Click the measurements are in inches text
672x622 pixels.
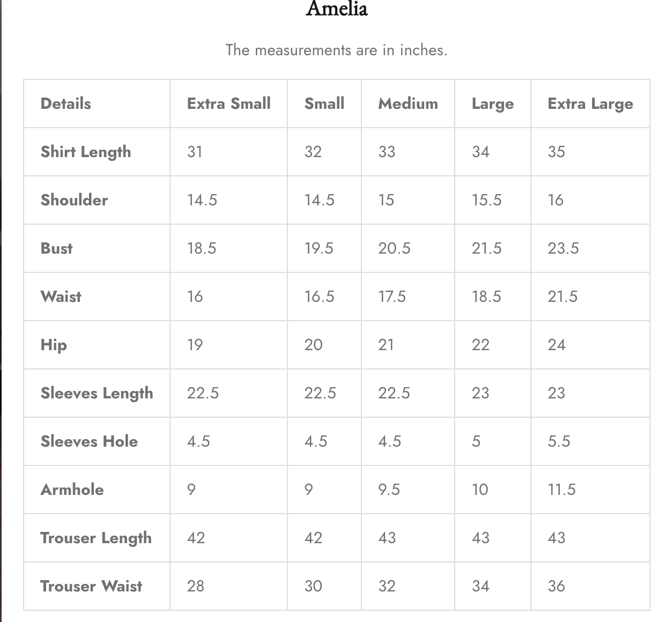336,50
